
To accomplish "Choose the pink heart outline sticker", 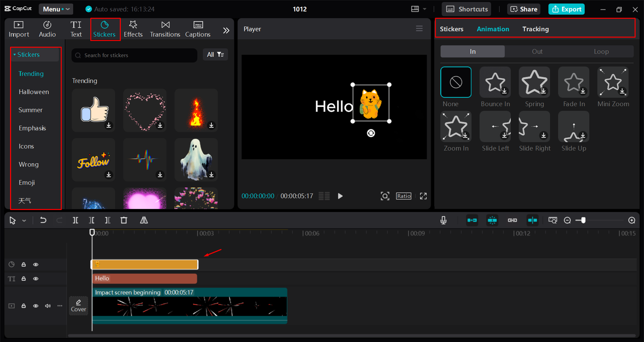I will point(145,110).
